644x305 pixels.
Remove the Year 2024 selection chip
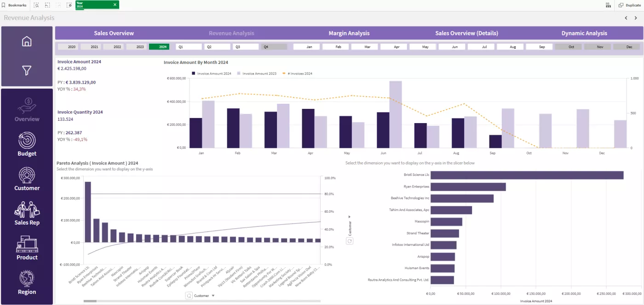(115, 5)
